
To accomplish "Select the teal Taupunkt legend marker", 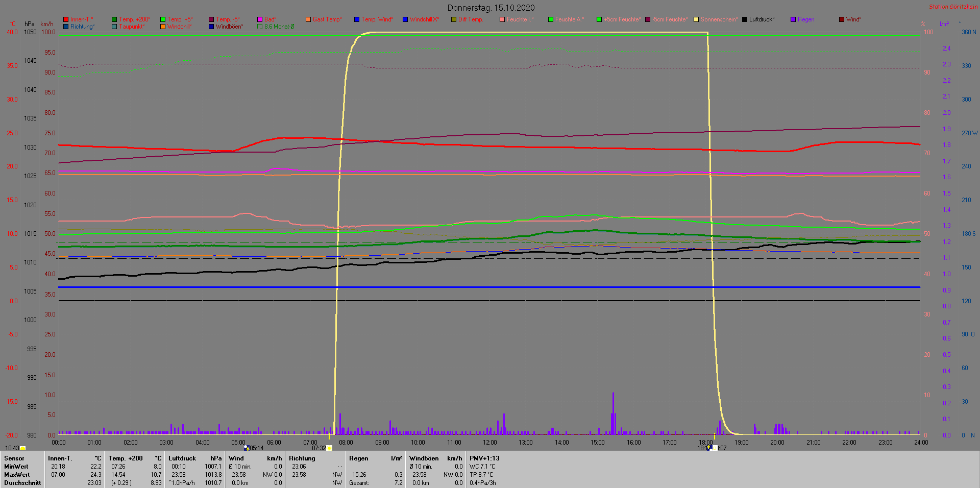I will pos(114,27).
